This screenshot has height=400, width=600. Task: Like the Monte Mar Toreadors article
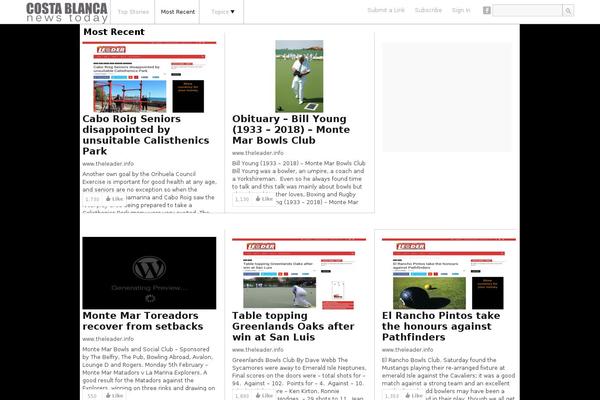(114, 395)
